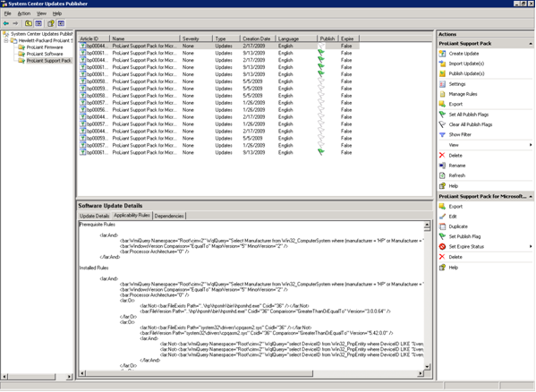Click the Set Publish Flag icon

point(442,236)
